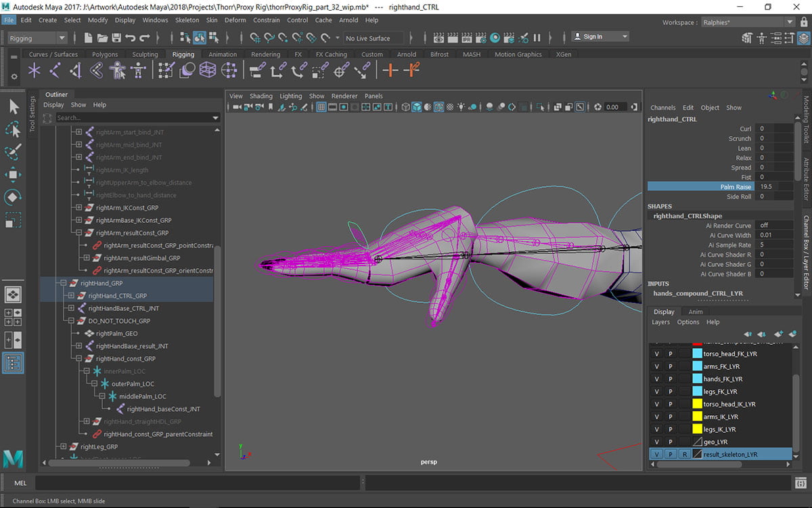
Task: Choose the Rotate tool in the toolbox
Action: (13, 197)
